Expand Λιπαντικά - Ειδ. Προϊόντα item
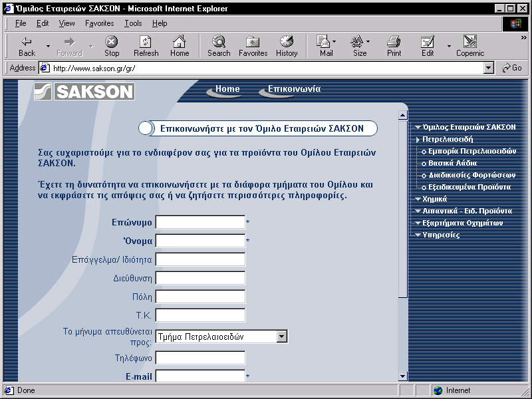The height and width of the screenshot is (399, 532). [418, 211]
